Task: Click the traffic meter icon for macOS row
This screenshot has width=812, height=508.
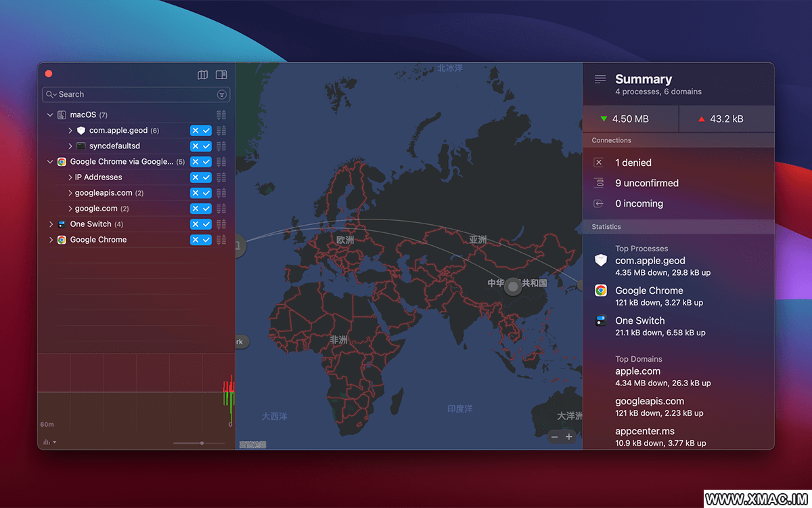Action: point(221,115)
